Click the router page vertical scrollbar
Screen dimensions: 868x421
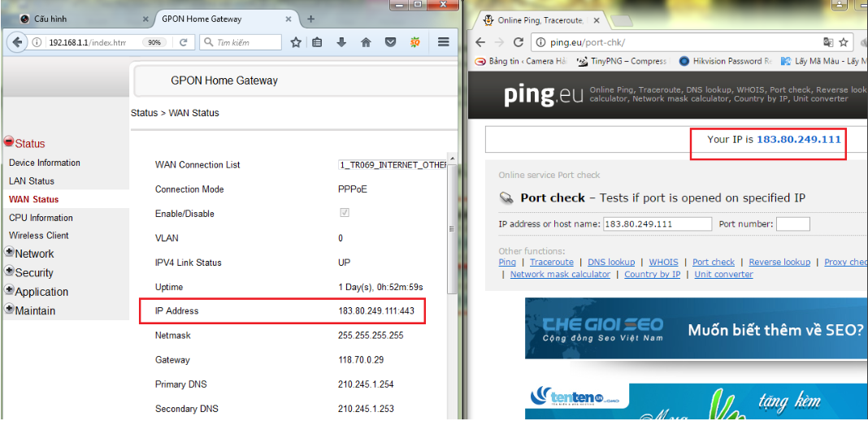point(452,229)
